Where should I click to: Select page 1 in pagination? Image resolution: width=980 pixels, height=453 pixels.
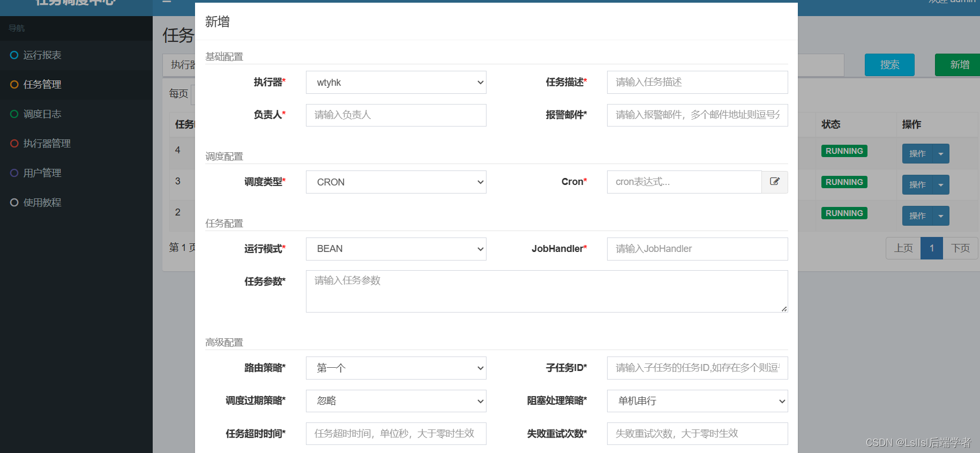[x=932, y=248]
